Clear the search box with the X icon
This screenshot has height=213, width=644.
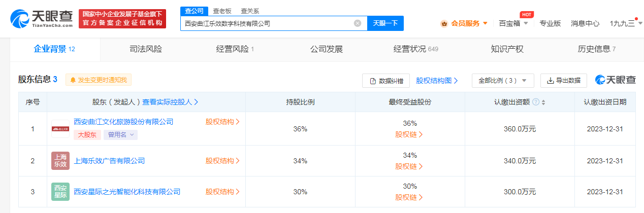pyautogui.click(x=358, y=23)
